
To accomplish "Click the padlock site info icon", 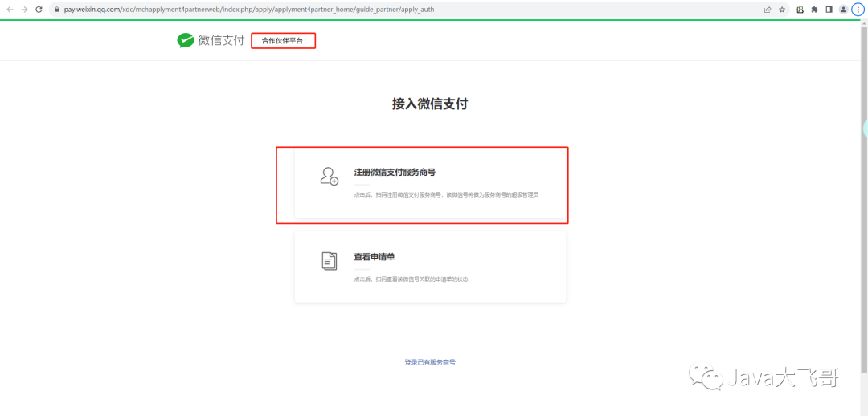I will coord(56,10).
